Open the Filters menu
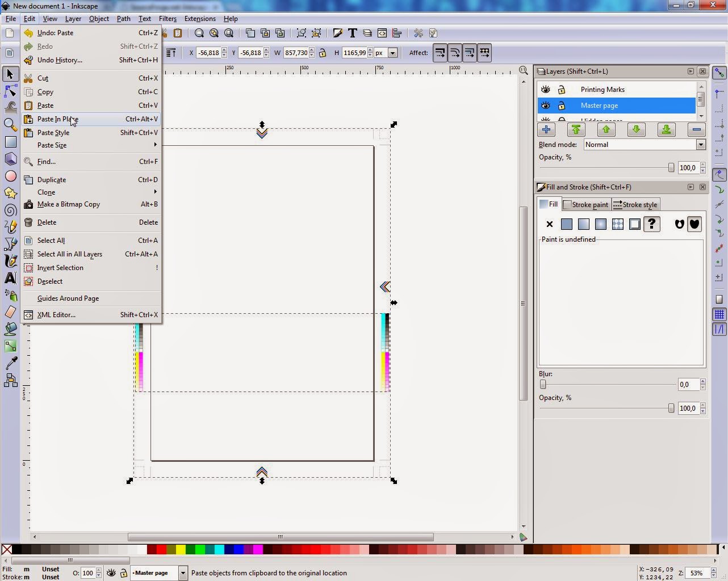Screen dimensions: 728x581 167,18
